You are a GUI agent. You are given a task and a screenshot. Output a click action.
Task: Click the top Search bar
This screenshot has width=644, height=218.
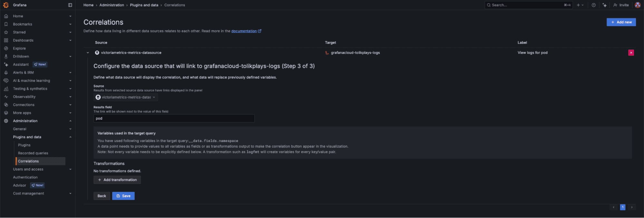(x=529, y=5)
